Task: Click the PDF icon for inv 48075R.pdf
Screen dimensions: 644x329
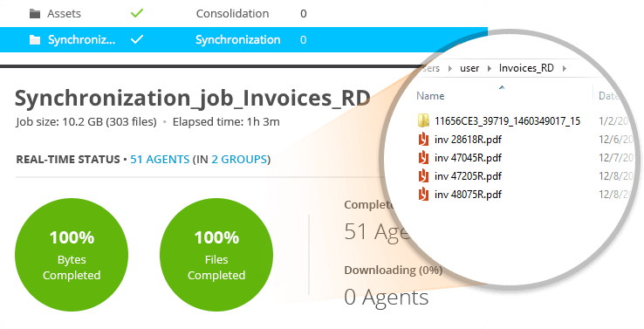Action: tap(423, 195)
